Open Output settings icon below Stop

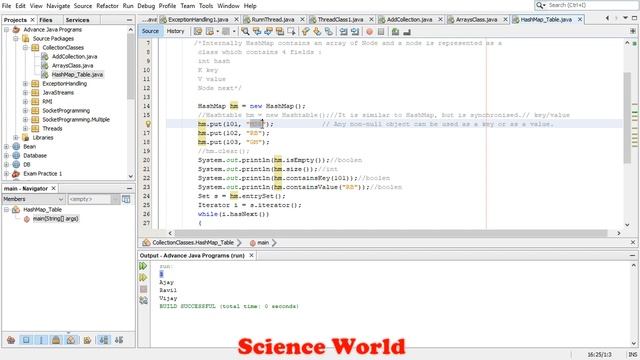point(143,300)
